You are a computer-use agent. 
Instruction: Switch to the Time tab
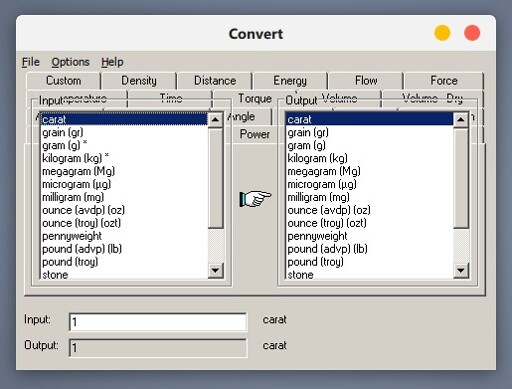[171, 98]
